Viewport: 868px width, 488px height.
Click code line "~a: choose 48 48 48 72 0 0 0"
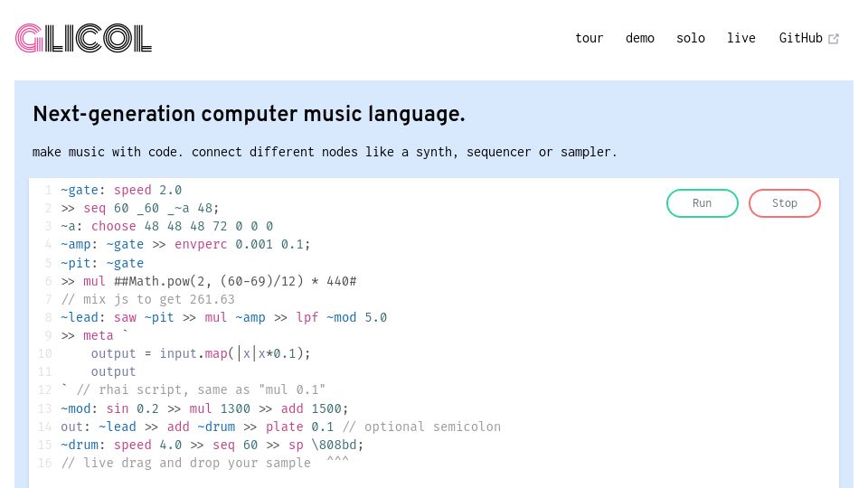point(166,226)
